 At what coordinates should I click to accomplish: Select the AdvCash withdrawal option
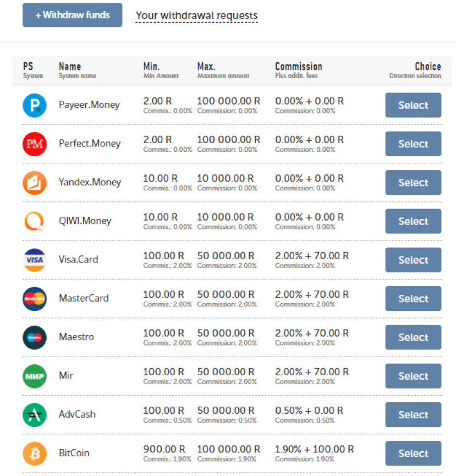tap(413, 415)
